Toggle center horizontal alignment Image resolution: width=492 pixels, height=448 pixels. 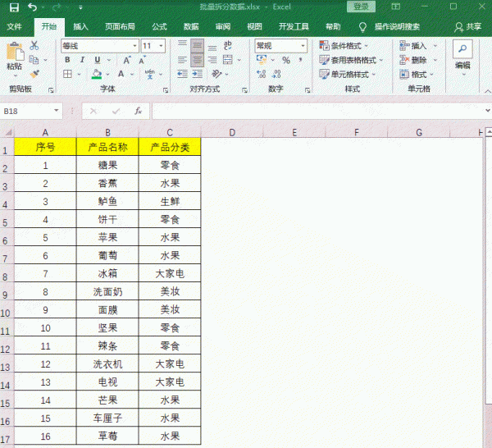(198, 60)
